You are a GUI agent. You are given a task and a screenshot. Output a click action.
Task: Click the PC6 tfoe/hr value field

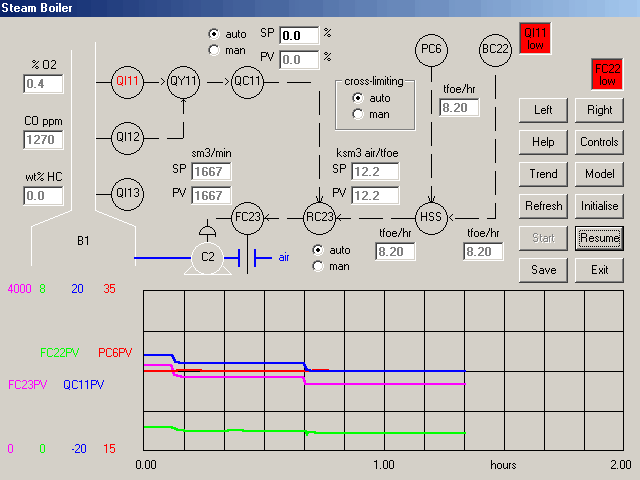tap(459, 106)
